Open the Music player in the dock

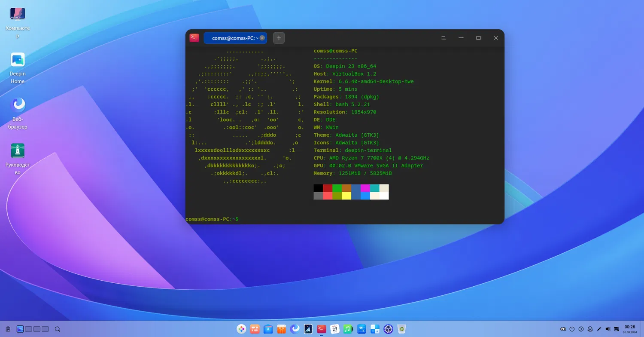point(348,329)
